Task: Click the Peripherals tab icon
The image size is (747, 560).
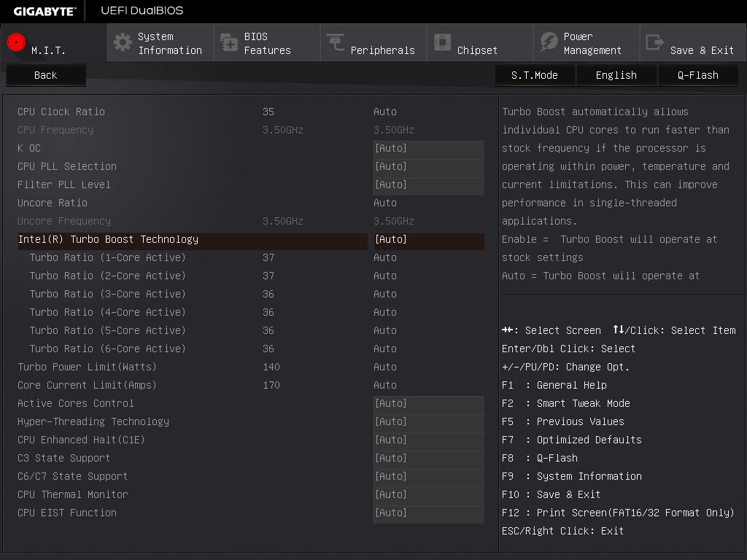Action: tap(336, 42)
